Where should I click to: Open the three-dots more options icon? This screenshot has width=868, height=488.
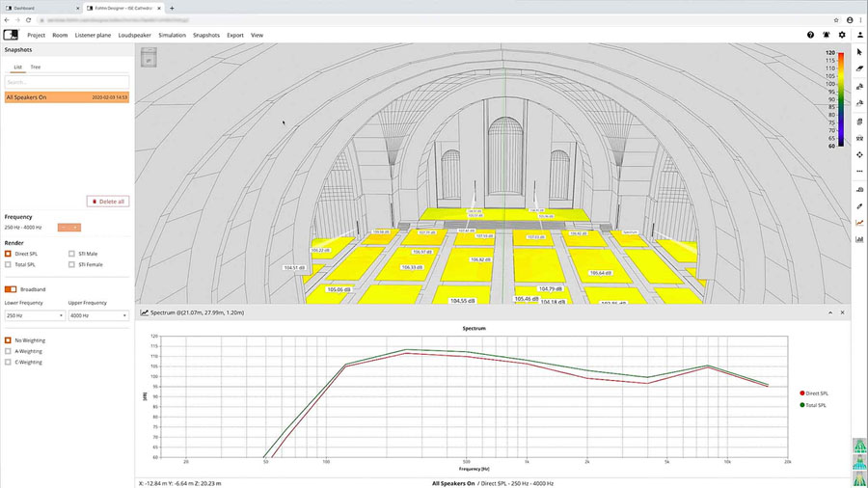click(x=859, y=172)
